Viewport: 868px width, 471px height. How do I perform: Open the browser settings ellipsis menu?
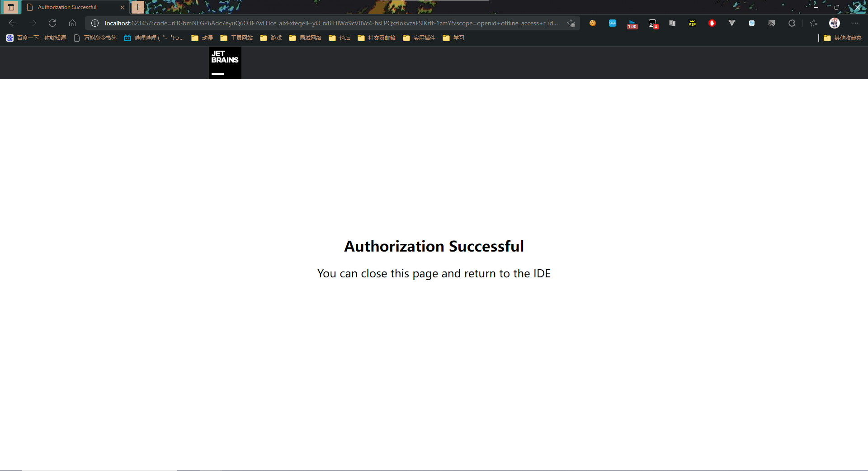[855, 23]
